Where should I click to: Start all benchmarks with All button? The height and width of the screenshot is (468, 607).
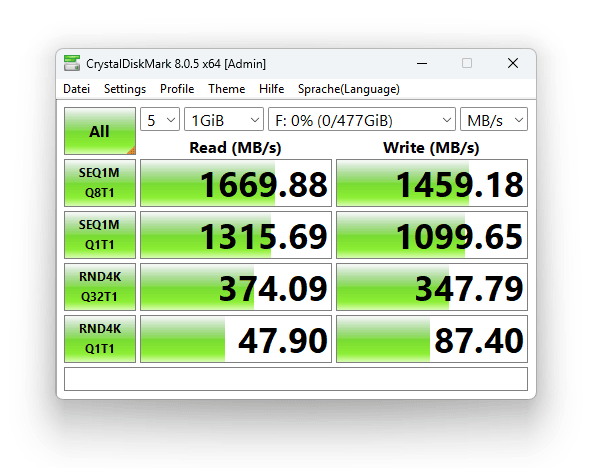(99, 131)
